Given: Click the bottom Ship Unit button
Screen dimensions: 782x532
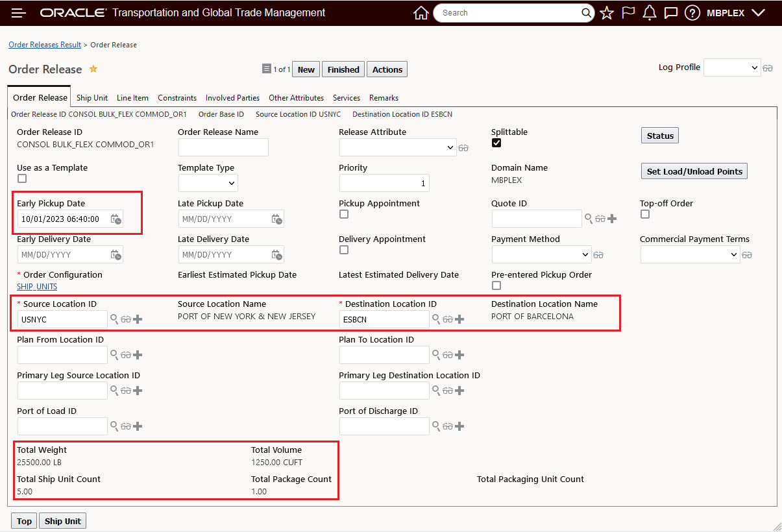Looking at the screenshot, I should (x=63, y=521).
